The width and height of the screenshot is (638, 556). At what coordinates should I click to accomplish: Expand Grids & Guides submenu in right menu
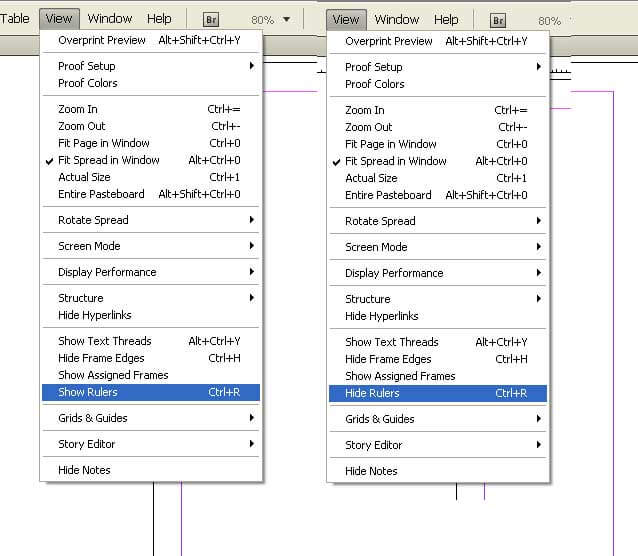click(438, 419)
